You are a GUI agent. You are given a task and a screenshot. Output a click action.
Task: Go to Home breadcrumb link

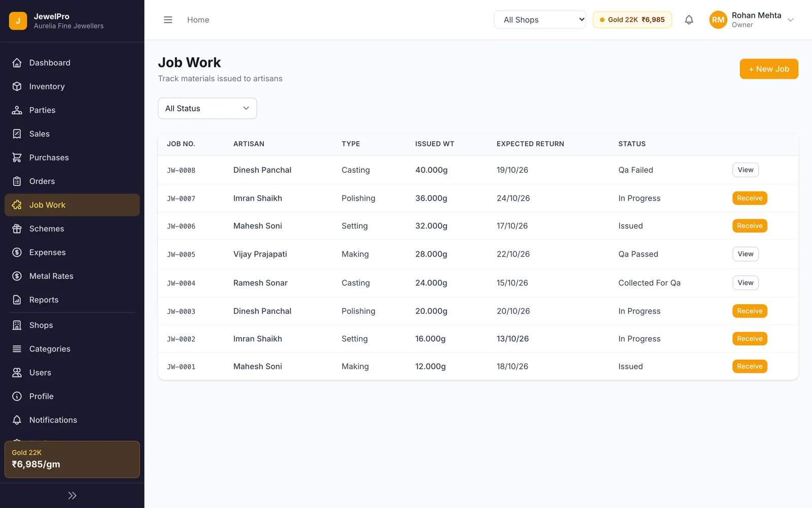point(198,20)
